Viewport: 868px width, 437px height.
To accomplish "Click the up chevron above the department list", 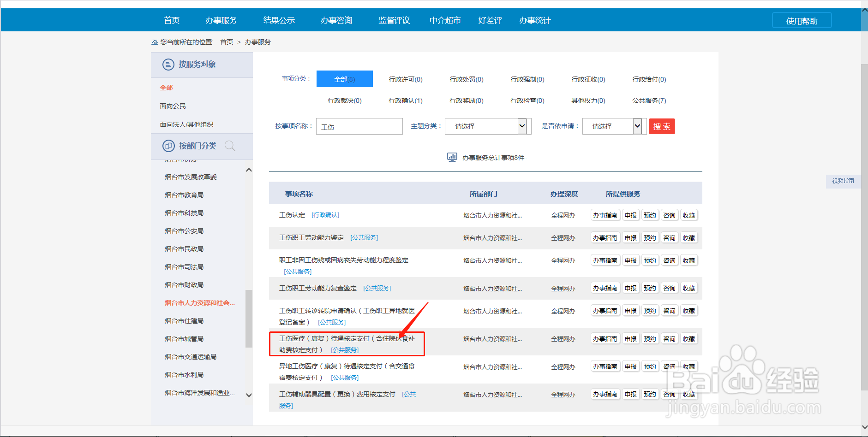I will point(249,169).
